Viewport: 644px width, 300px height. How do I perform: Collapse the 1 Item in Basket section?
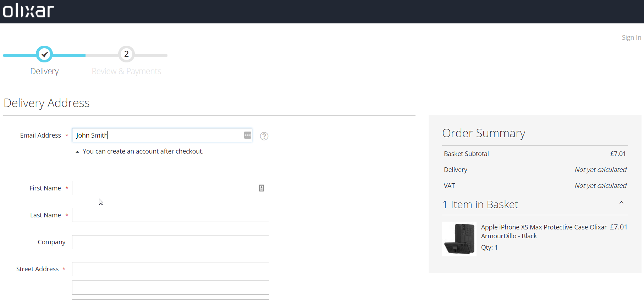click(x=621, y=202)
